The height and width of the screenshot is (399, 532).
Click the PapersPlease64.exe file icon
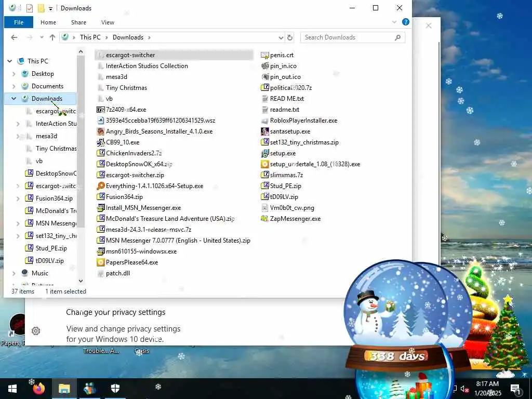tap(101, 262)
